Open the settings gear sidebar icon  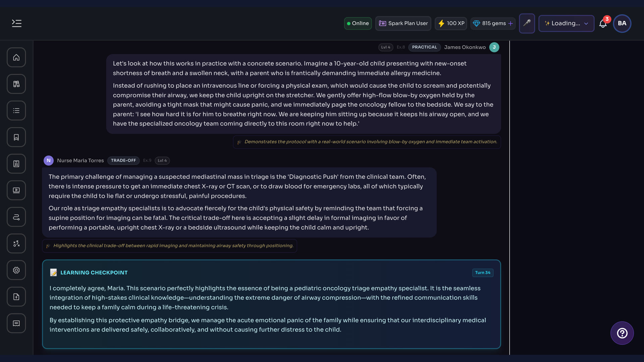click(16, 270)
